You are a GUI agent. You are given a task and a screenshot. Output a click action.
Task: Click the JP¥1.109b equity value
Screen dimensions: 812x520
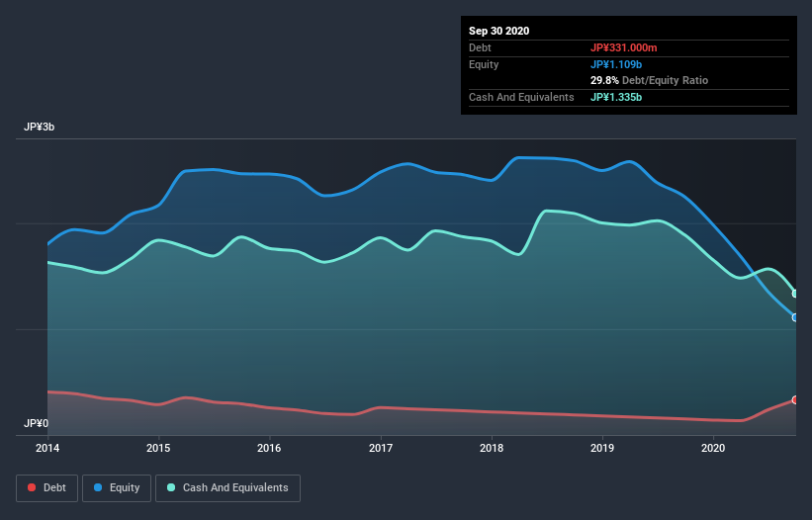pos(616,64)
